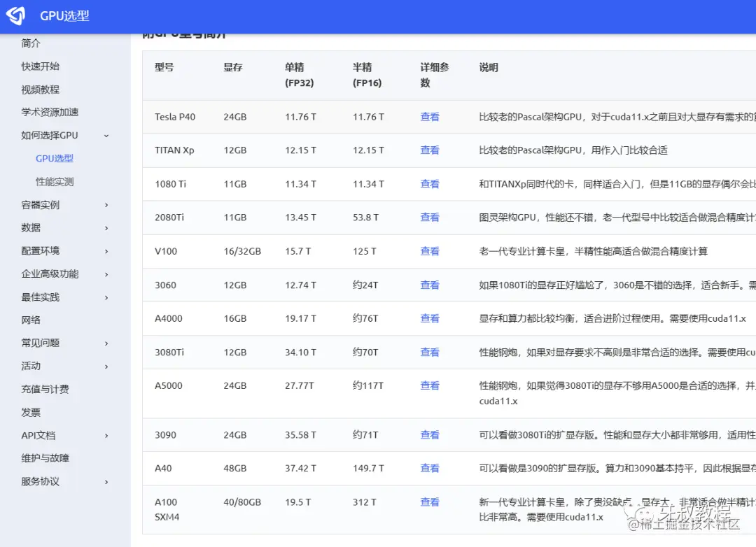Open the GPU选型 header title

click(64, 16)
